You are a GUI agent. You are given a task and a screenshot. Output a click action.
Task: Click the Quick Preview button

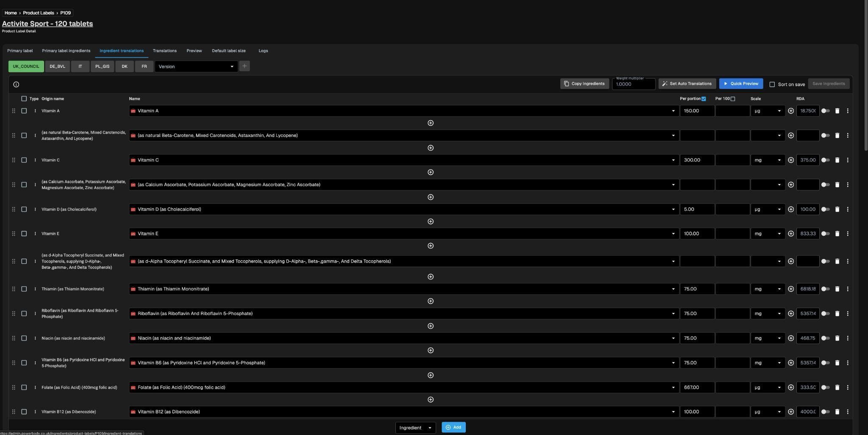(x=741, y=84)
